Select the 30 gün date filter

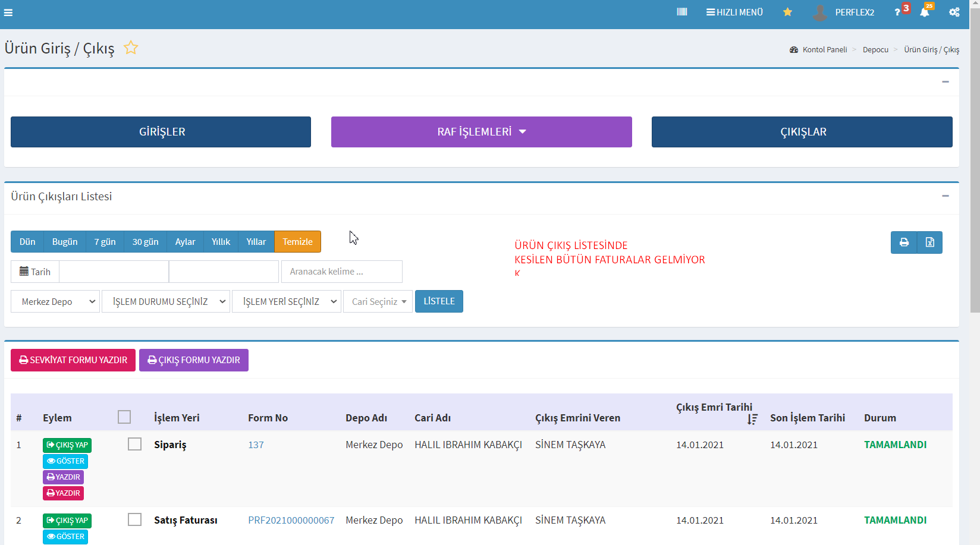coord(145,242)
